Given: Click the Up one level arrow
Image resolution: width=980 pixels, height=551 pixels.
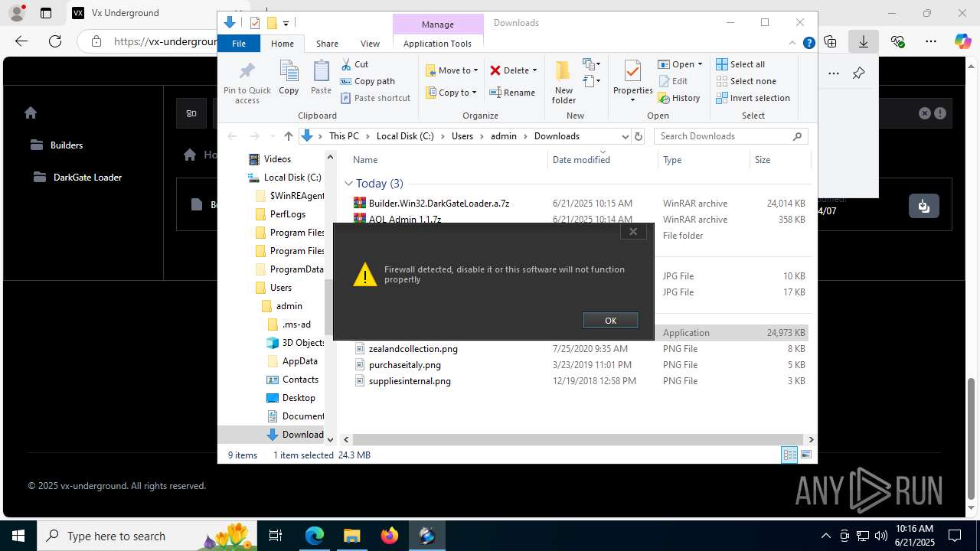Looking at the screenshot, I should pos(288,136).
